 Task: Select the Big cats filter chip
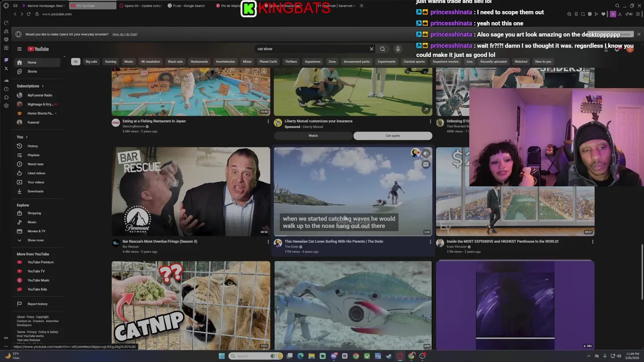[91, 61]
